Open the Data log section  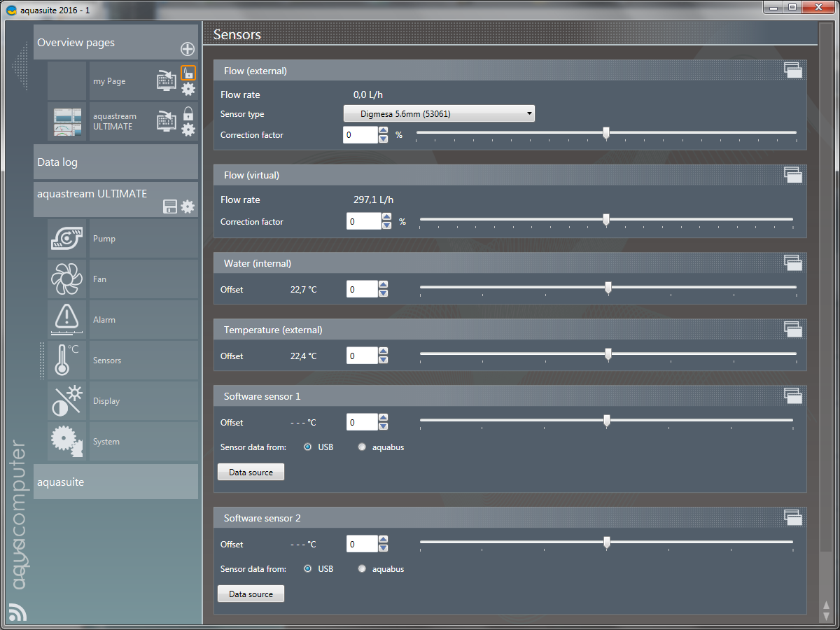pos(116,162)
